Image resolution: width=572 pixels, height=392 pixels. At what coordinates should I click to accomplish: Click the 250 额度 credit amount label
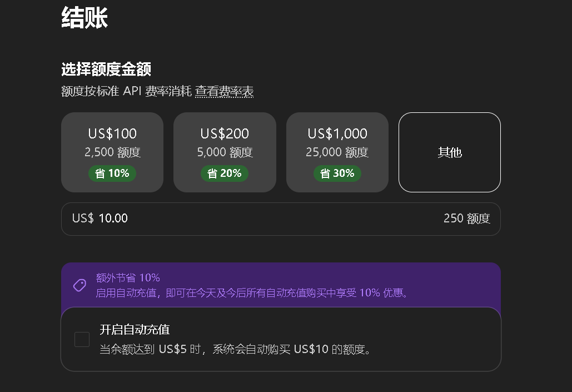point(467,219)
